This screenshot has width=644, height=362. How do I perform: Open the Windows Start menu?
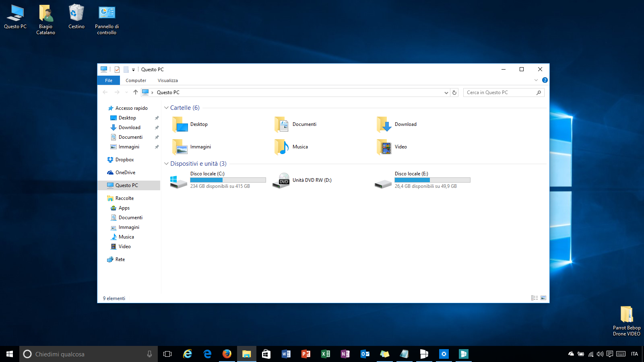pos(10,354)
